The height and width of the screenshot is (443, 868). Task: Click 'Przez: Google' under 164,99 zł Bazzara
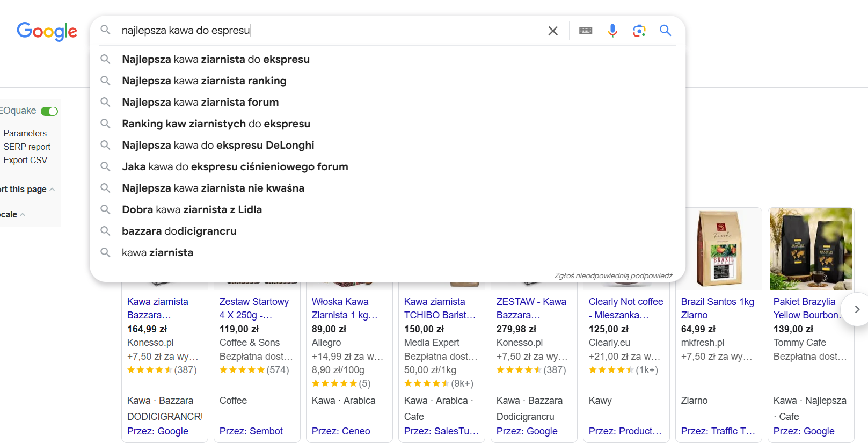pos(158,431)
